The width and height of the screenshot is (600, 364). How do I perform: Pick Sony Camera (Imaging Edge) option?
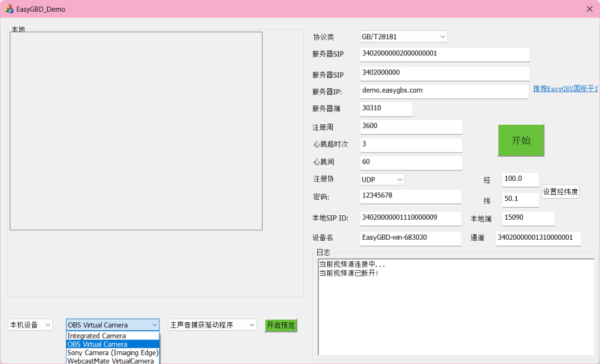click(112, 352)
